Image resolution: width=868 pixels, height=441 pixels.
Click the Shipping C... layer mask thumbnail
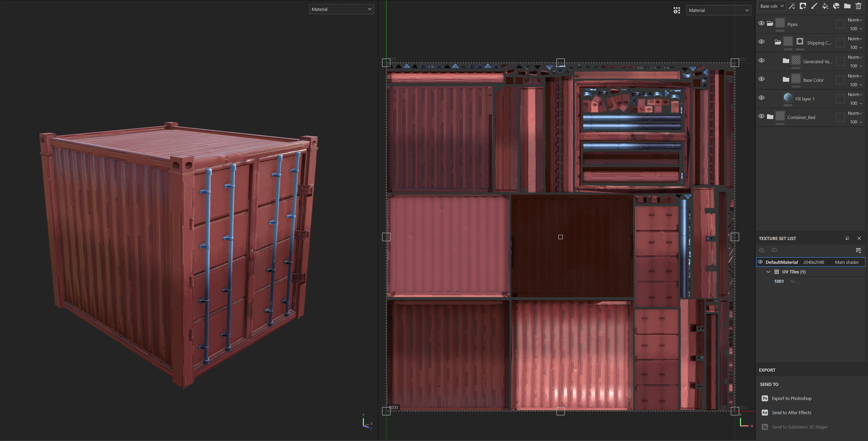coord(800,42)
